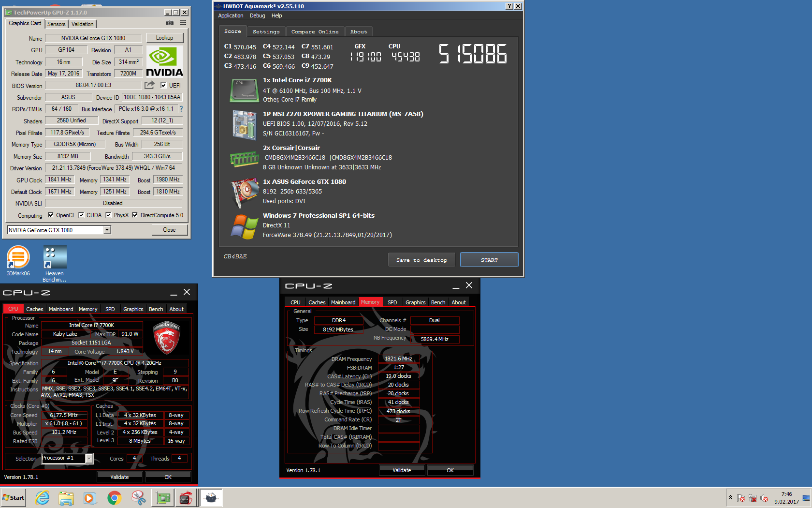Click the taskbar clock showing 7:46
The height and width of the screenshot is (508, 812).
coord(786,498)
